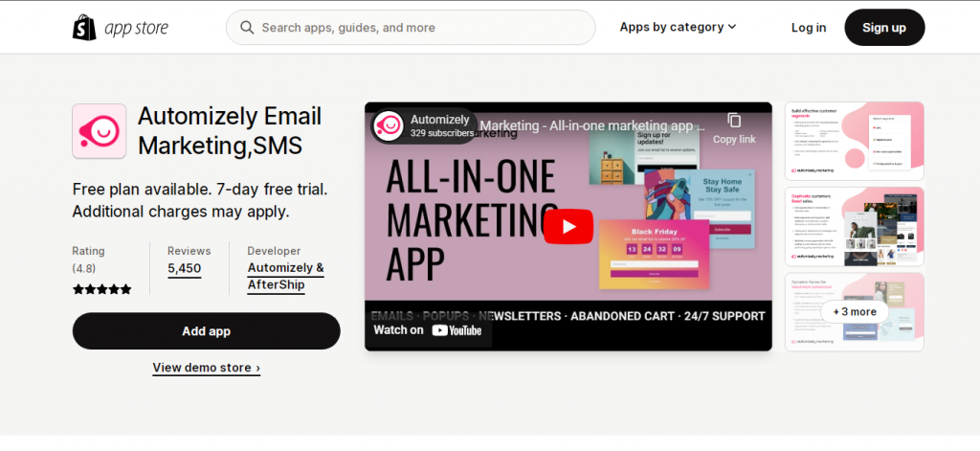Click the video title text
The width and height of the screenshot is (980, 451).
pos(592,125)
